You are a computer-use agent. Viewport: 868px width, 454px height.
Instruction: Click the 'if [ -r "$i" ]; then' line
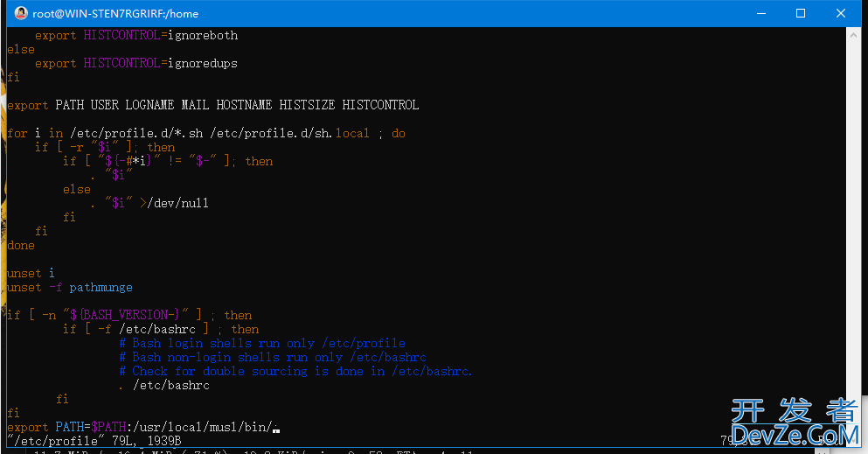(105, 147)
